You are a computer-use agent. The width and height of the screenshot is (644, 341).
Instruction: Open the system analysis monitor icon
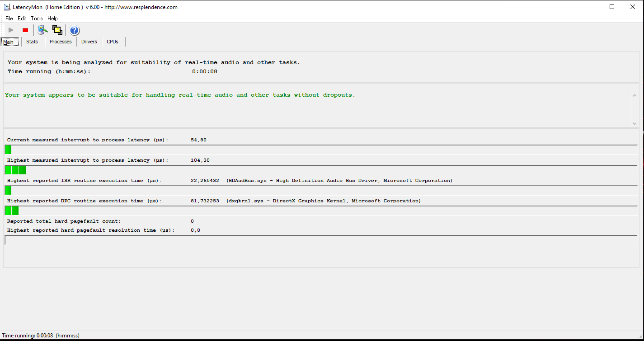point(42,30)
